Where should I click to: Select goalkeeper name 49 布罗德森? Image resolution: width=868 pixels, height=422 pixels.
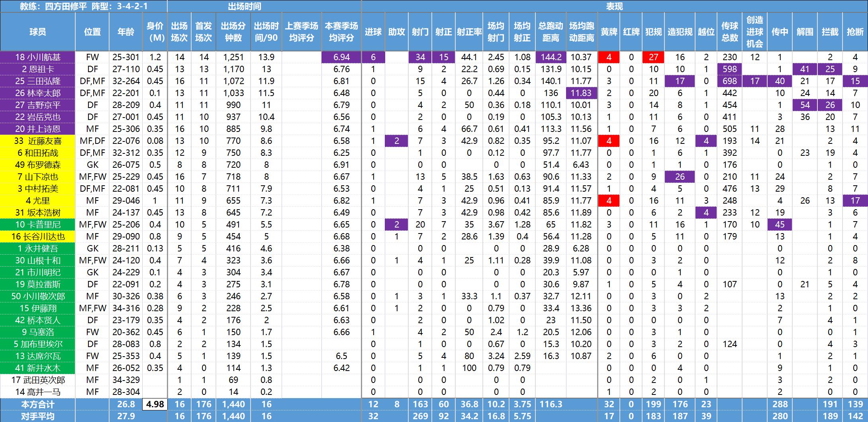coord(38,165)
